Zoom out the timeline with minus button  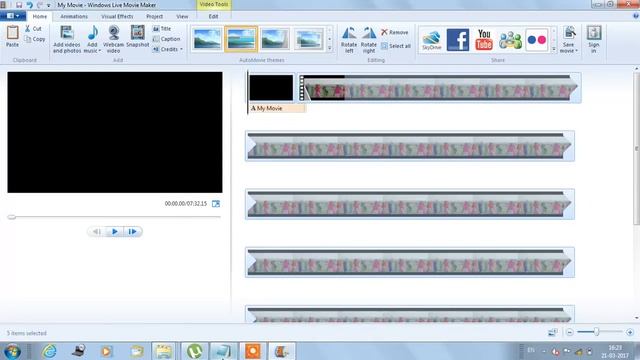pos(570,332)
